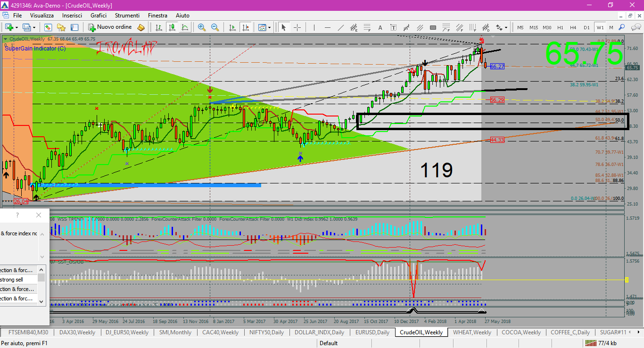The width and height of the screenshot is (644, 348).
Task: Set timeframe to H4
Action: point(573,27)
